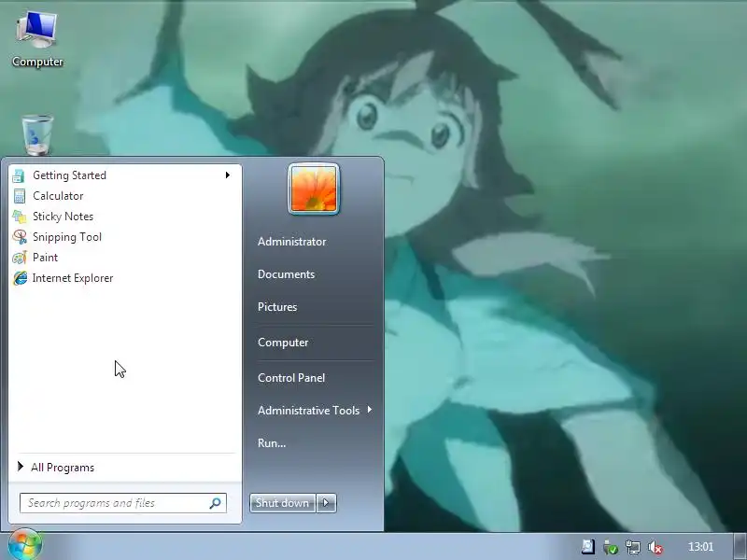Image resolution: width=747 pixels, height=560 pixels.
Task: Click the Internet Explorer icon
Action: click(20, 278)
